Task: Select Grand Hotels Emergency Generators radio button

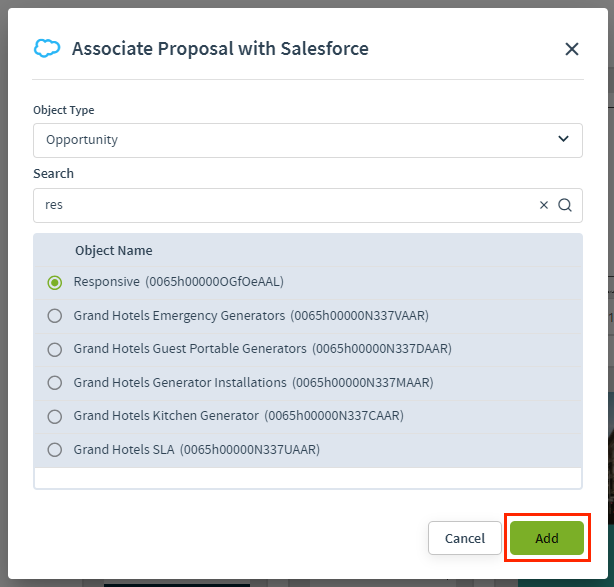Action: click(55, 316)
